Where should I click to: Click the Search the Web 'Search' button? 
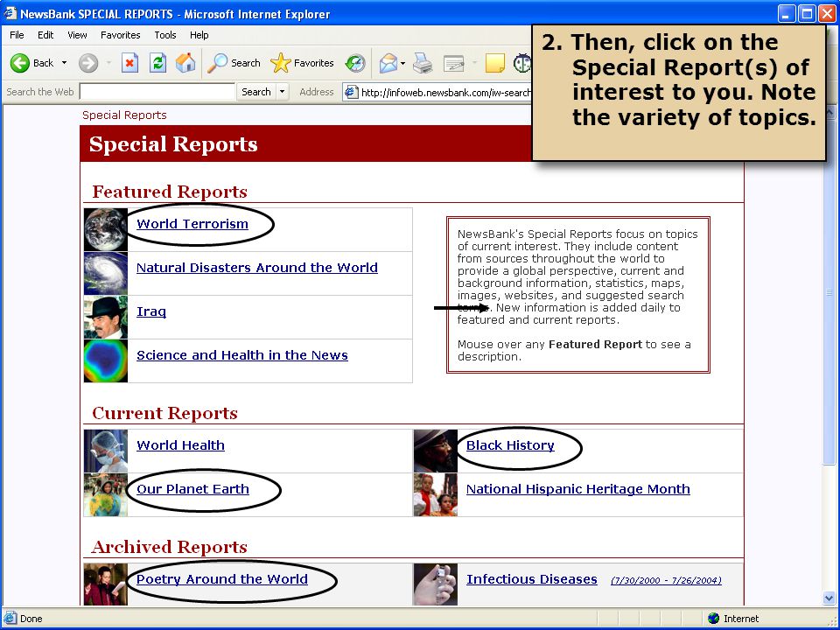coord(256,92)
